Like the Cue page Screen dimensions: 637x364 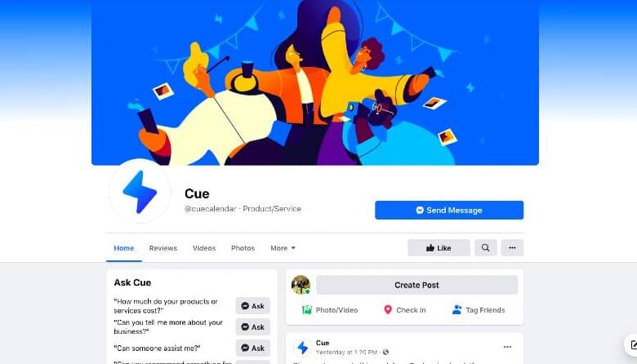tap(439, 247)
